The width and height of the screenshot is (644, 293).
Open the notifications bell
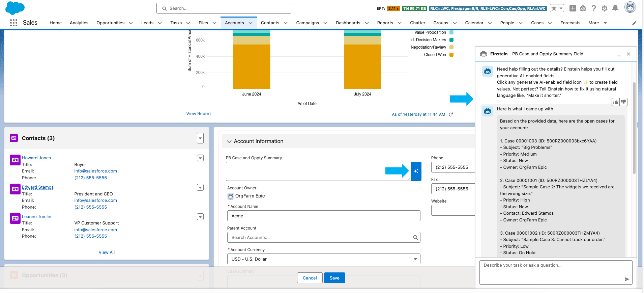click(615, 8)
